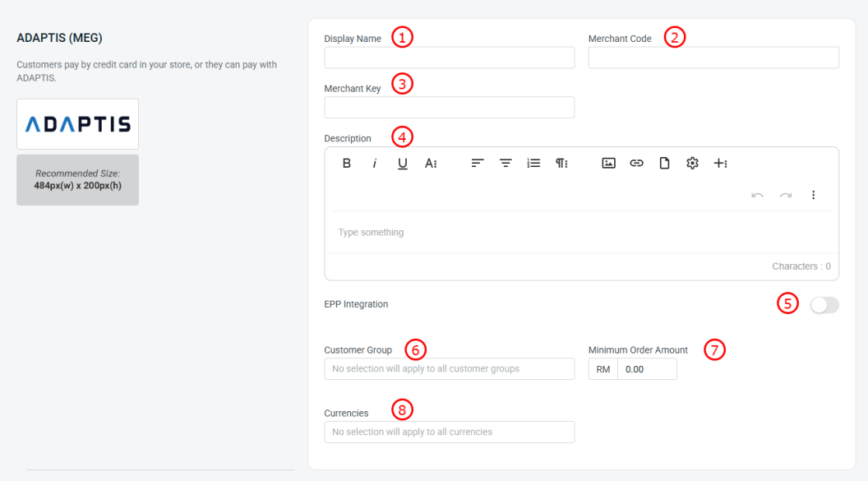
Task: Apply bold formatting in Description editor
Action: coord(347,164)
